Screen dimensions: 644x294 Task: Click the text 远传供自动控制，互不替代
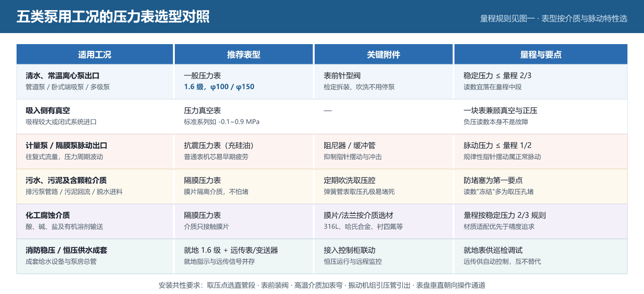point(502,261)
